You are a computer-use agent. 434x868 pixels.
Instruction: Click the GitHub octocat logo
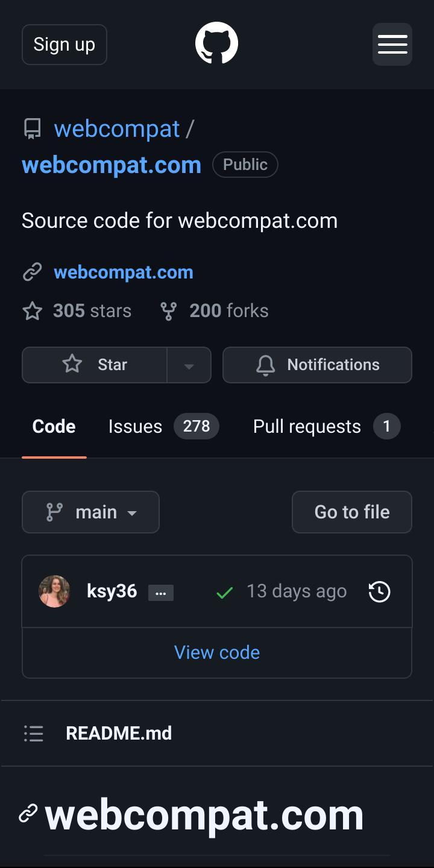(x=217, y=43)
